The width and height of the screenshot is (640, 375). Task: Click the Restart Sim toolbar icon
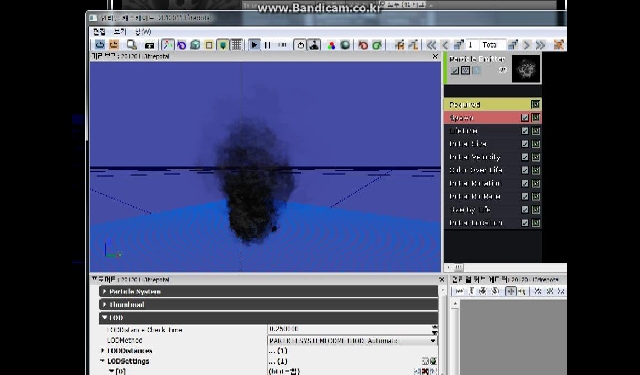100,45
